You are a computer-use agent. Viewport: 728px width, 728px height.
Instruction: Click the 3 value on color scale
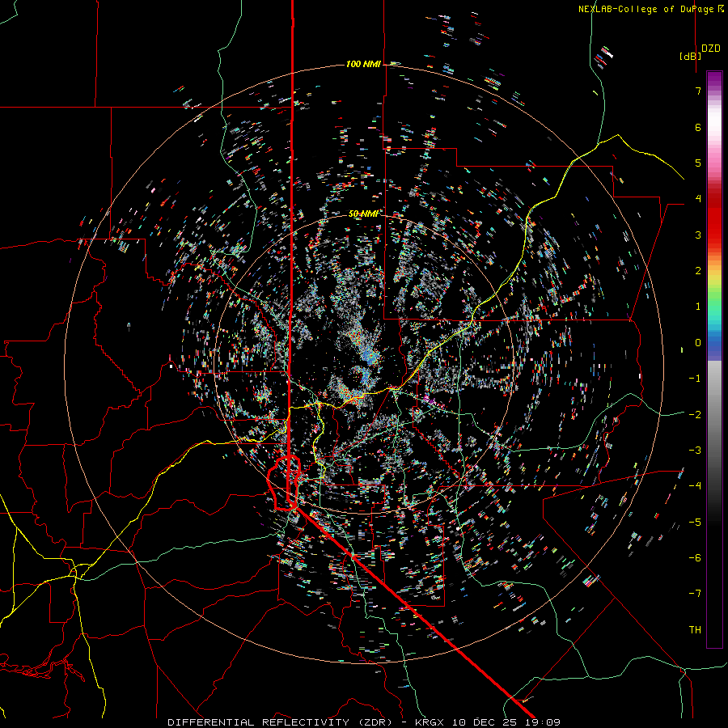(698, 235)
